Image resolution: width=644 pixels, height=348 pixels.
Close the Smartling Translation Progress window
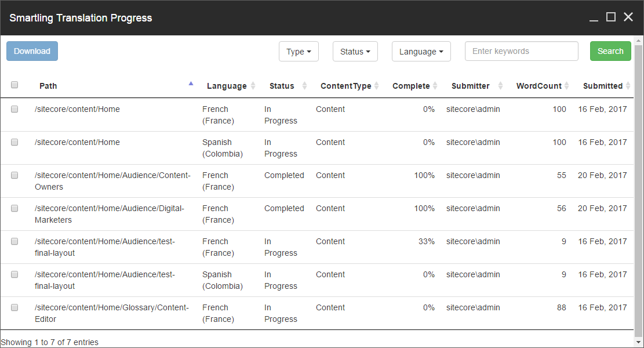click(x=628, y=17)
